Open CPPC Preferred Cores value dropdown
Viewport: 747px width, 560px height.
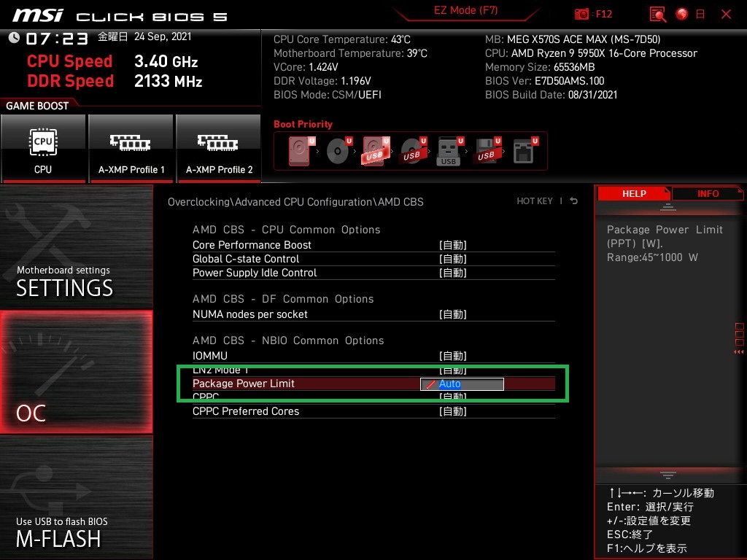coord(452,411)
